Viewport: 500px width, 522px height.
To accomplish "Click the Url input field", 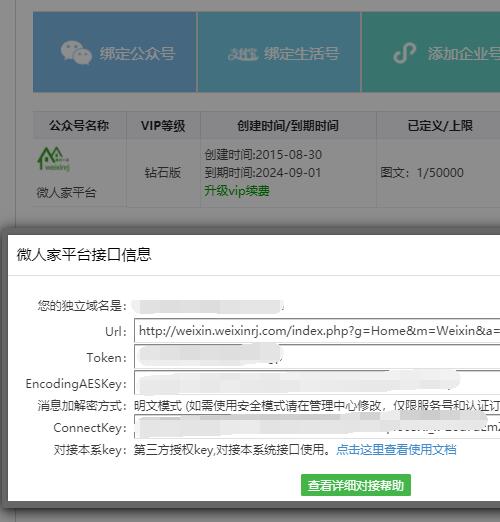I will click(317, 331).
